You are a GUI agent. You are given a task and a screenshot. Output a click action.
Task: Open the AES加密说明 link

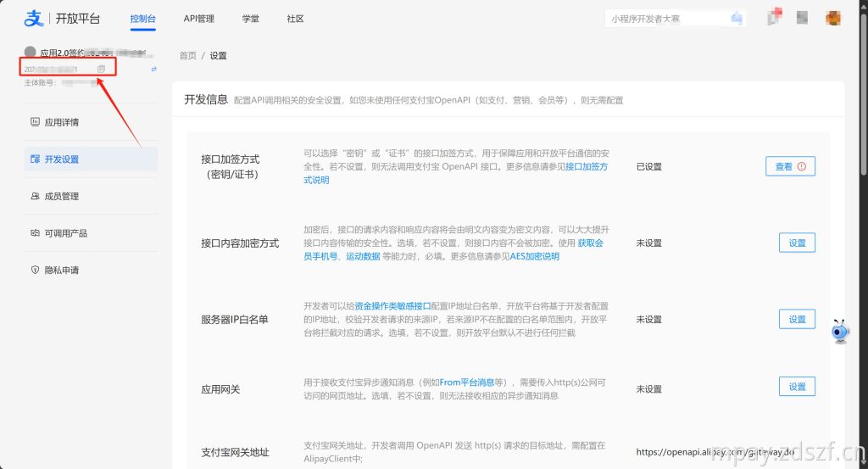tap(534, 256)
